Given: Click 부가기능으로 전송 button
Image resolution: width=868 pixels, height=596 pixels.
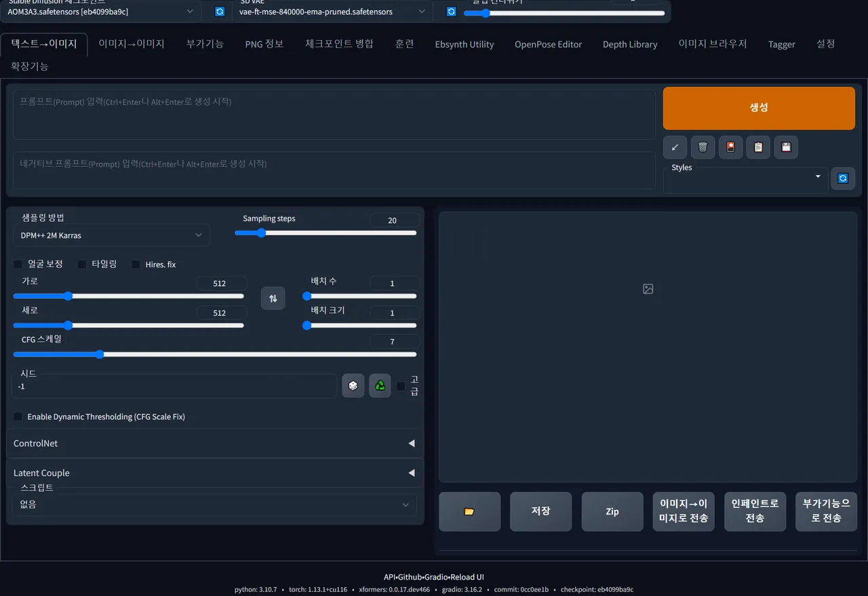Looking at the screenshot, I should (x=826, y=512).
